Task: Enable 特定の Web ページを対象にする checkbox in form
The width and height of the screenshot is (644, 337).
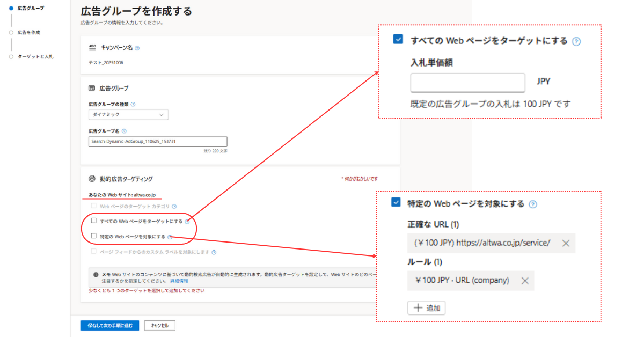Action: [x=94, y=236]
